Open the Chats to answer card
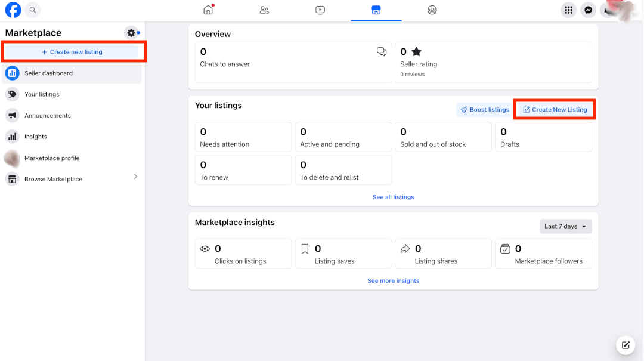This screenshot has width=644, height=361. tap(293, 62)
